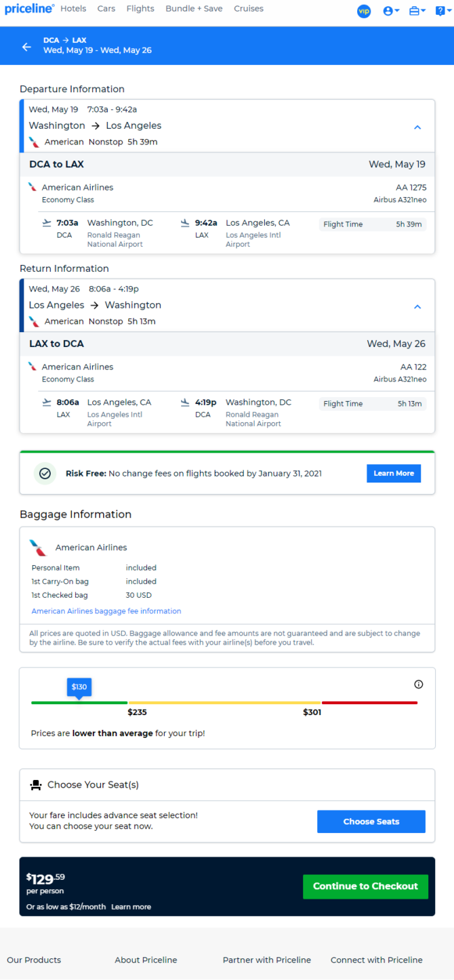Open the Hotels menu item
The height and width of the screenshot is (980, 454).
(73, 9)
